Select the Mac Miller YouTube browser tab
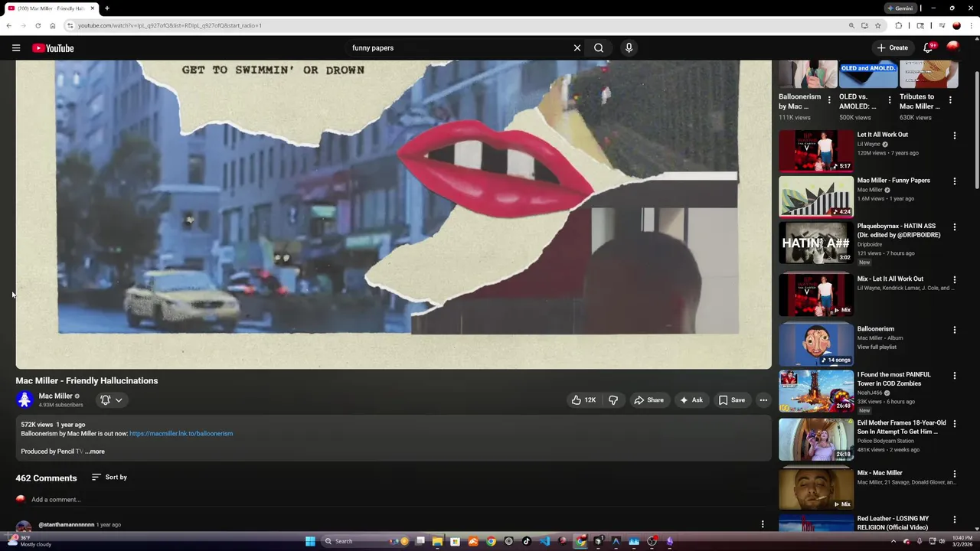Viewport: 980px width, 551px height. tap(51, 8)
